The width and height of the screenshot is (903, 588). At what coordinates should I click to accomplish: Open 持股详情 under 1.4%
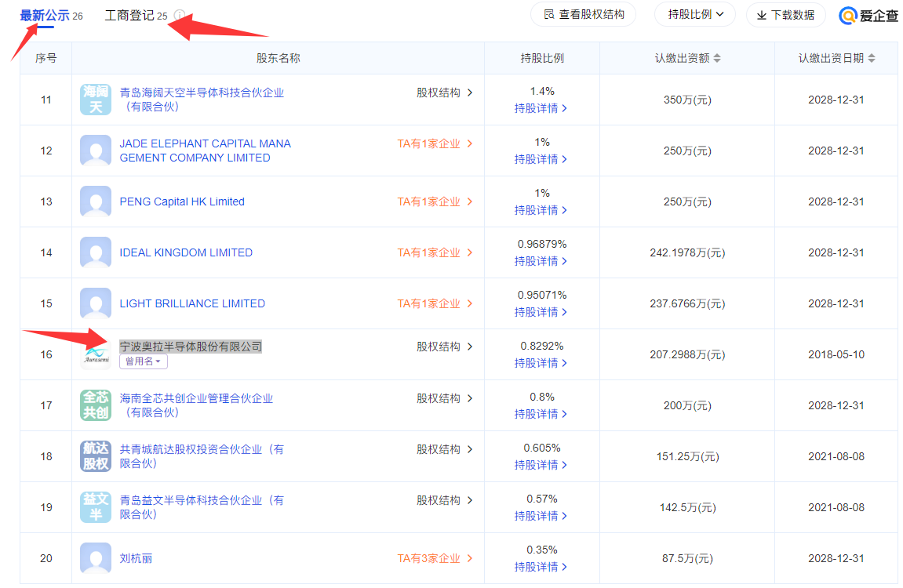[541, 108]
